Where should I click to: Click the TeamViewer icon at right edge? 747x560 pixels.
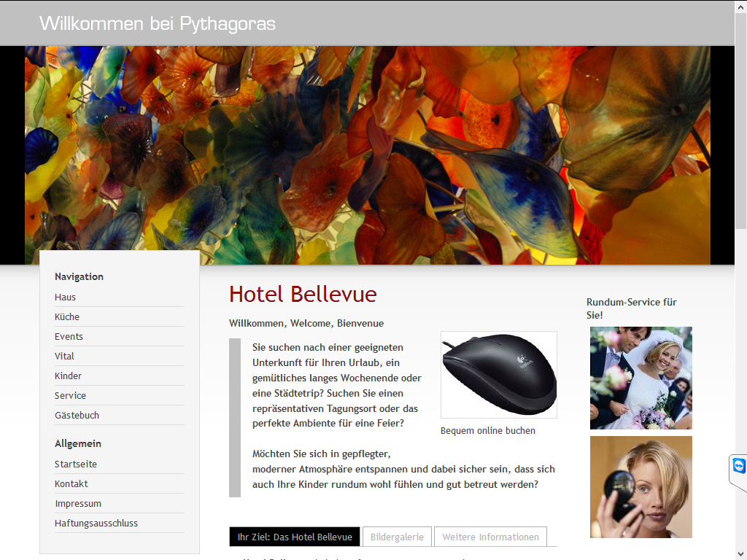click(738, 465)
